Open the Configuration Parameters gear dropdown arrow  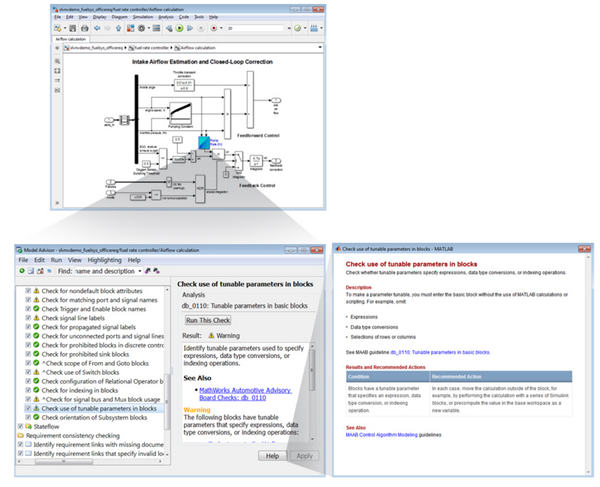pyautogui.click(x=148, y=28)
